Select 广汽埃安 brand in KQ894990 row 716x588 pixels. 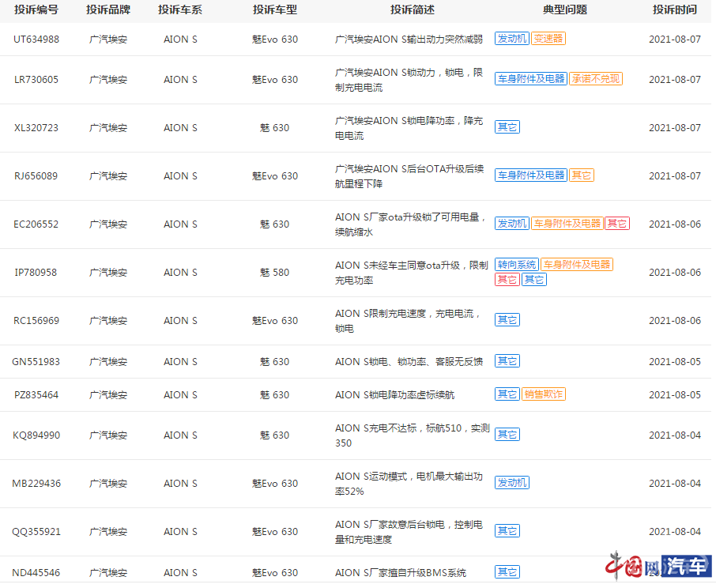tap(108, 435)
